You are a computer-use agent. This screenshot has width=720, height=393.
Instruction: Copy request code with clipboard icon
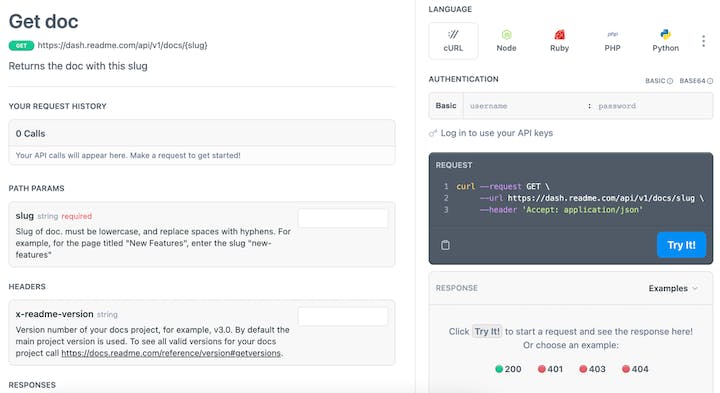pos(445,245)
